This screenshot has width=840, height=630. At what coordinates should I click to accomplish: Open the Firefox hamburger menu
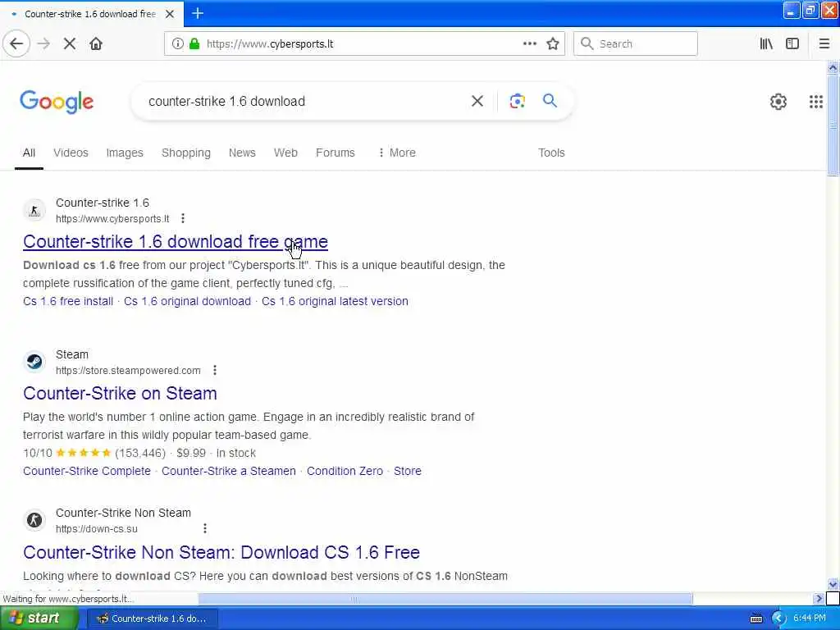824,44
